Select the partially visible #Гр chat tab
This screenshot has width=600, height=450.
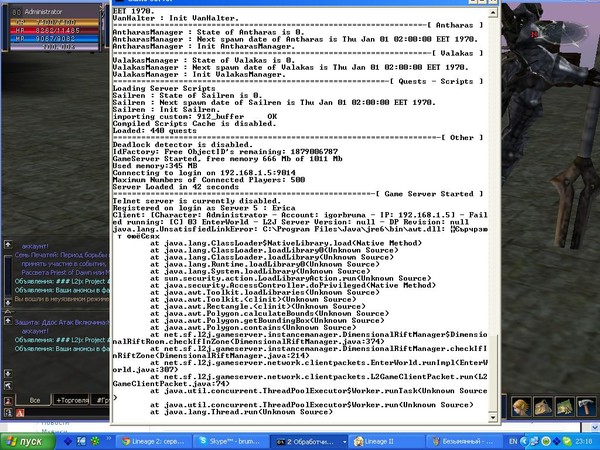tap(101, 400)
